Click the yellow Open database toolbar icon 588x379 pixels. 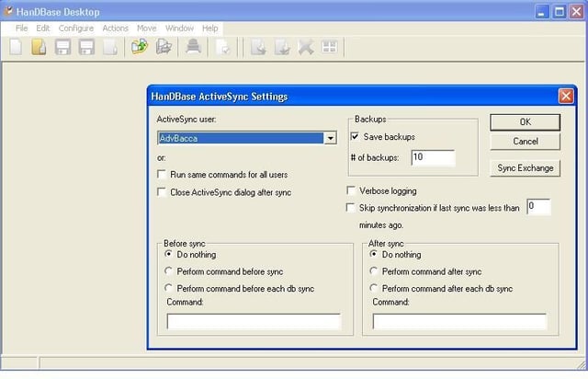pos(39,47)
